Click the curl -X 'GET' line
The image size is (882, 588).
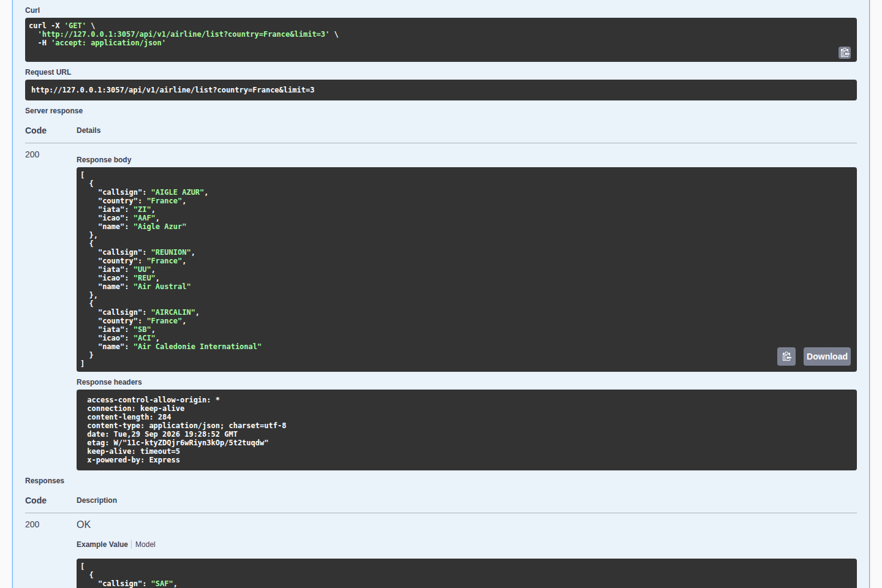pos(62,26)
